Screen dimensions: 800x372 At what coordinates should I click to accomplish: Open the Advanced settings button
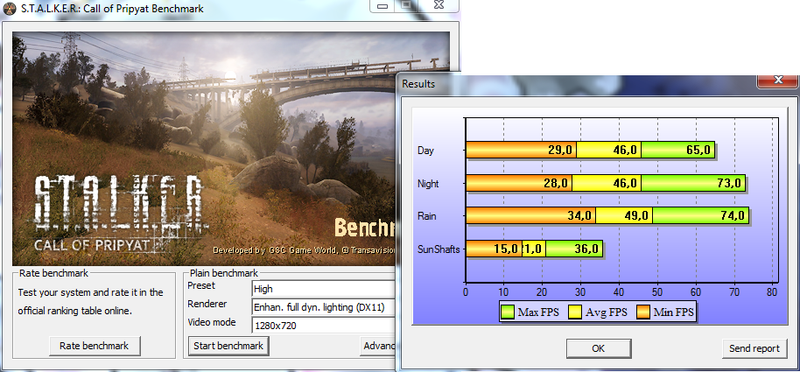click(378, 345)
